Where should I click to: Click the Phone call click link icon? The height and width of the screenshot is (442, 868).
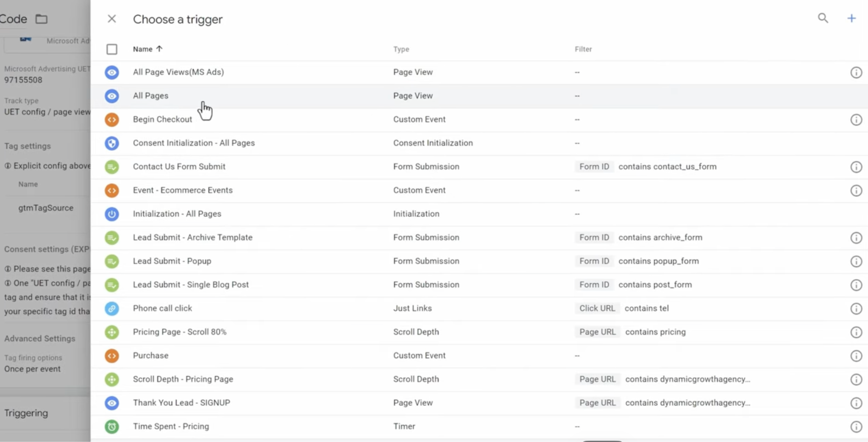pos(112,308)
